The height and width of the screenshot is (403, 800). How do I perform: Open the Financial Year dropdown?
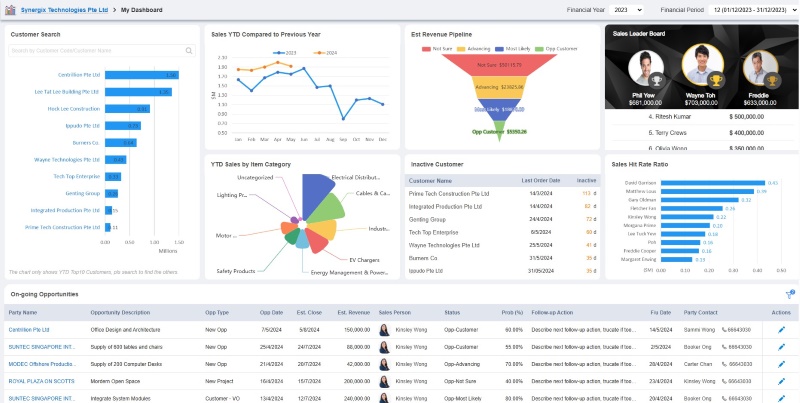[625, 9]
